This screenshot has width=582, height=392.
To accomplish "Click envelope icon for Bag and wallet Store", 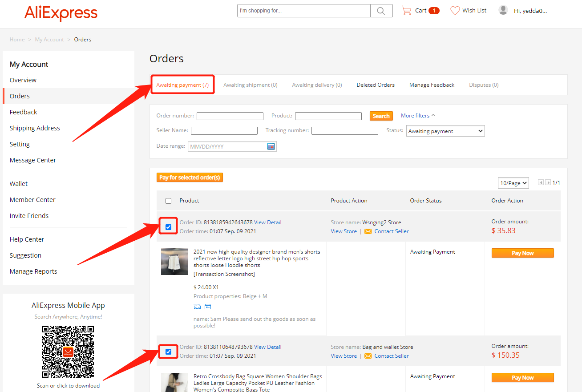I will (x=368, y=356).
